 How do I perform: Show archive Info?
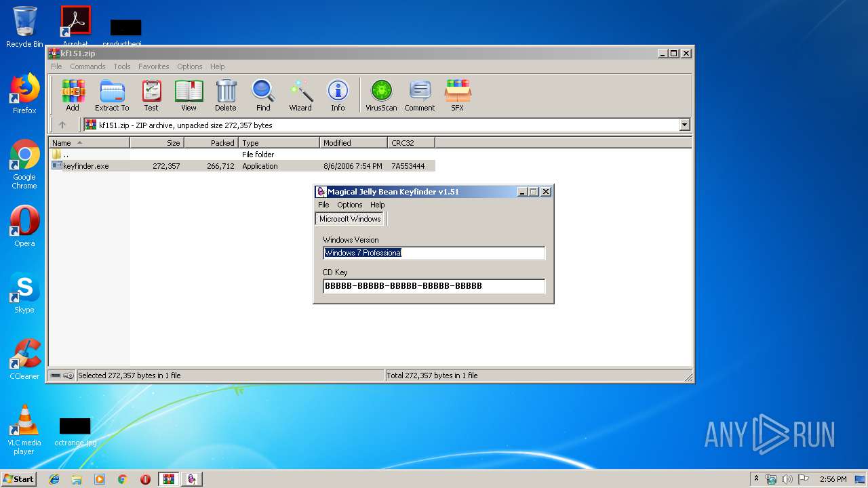tap(338, 95)
